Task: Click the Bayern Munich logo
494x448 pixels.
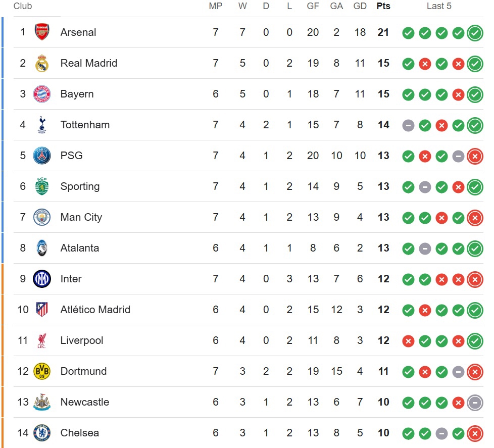Action: click(x=42, y=94)
